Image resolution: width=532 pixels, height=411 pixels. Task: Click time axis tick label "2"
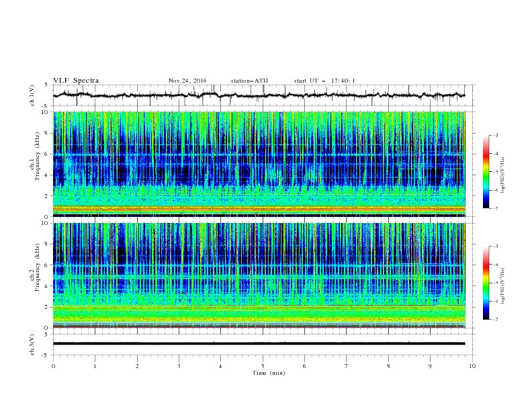pyautogui.click(x=137, y=366)
